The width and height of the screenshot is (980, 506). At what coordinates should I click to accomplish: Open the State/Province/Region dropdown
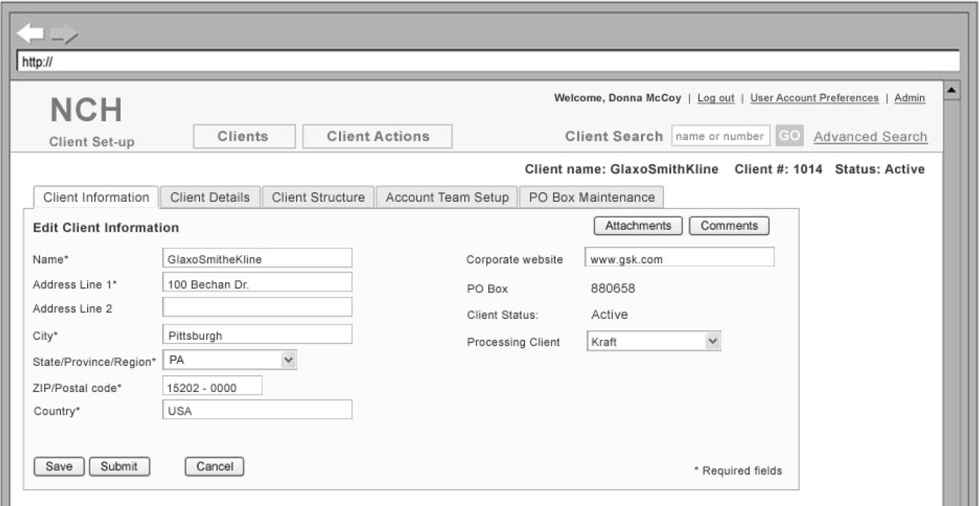pos(288,360)
